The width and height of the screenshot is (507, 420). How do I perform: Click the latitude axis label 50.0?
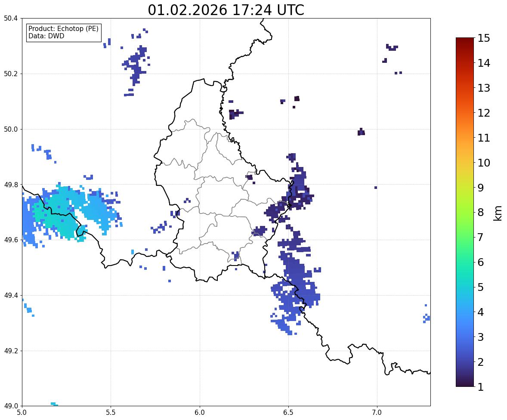click(11, 130)
